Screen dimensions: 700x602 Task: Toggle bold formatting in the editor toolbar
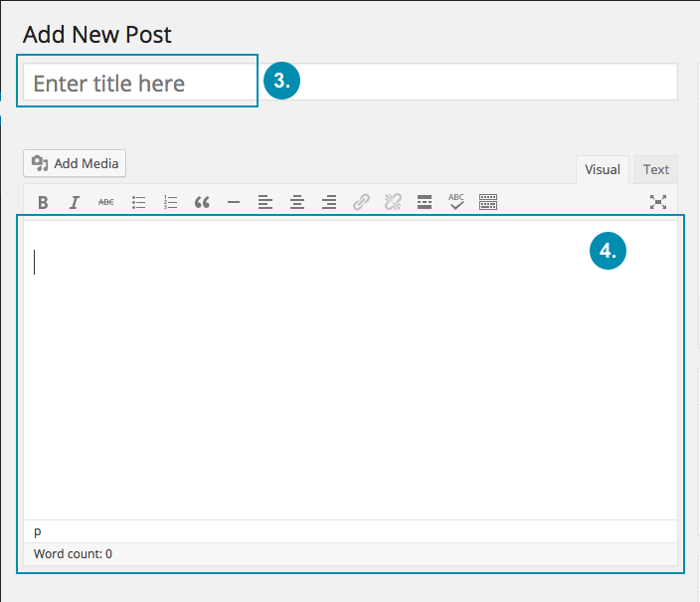(43, 202)
